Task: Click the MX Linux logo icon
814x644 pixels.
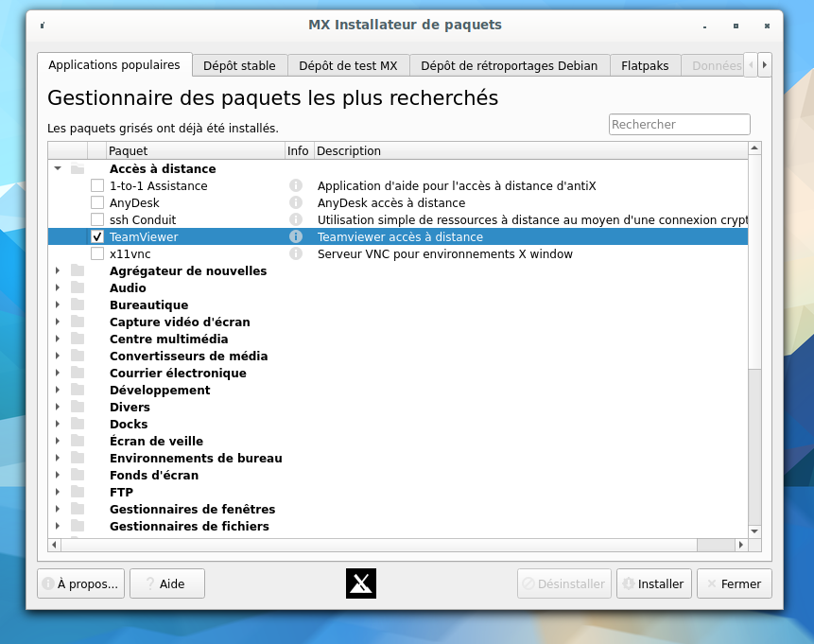Action: 361,583
